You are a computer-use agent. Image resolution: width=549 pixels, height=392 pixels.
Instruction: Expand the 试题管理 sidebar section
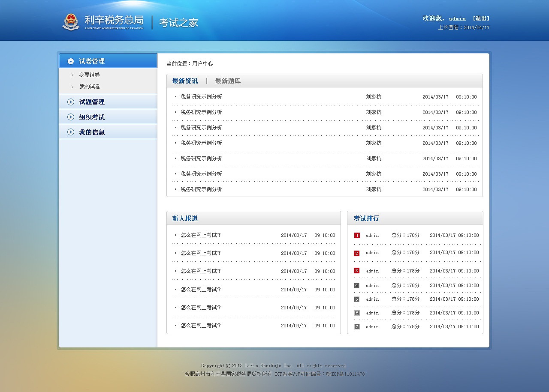(108, 102)
